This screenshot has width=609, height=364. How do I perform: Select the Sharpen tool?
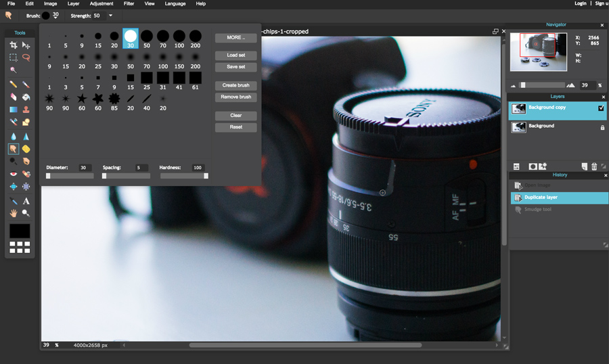pyautogui.click(x=26, y=137)
